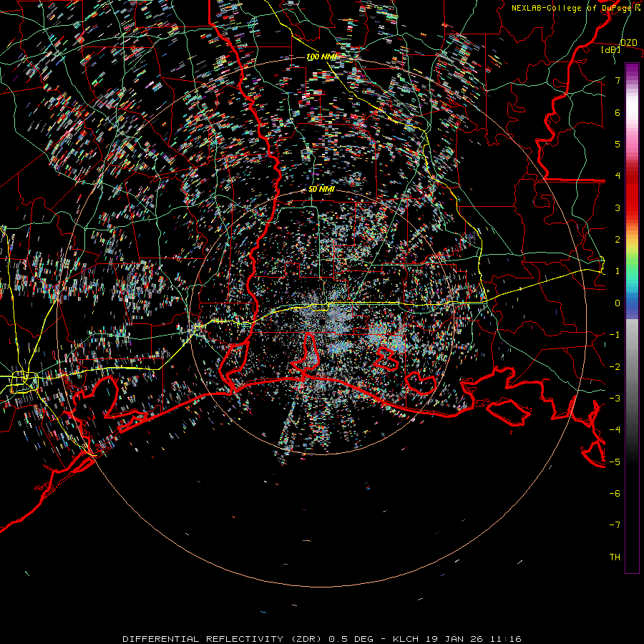Click the -2 tick on the color scale

click(615, 367)
